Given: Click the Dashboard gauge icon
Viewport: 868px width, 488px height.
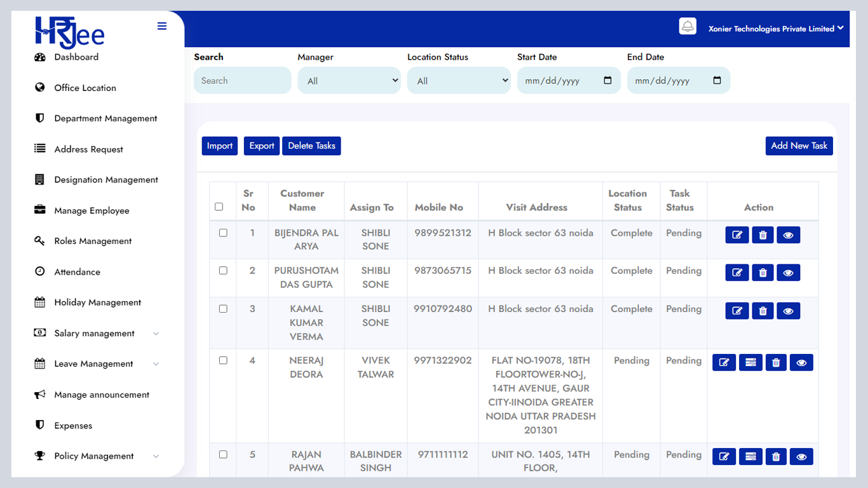Looking at the screenshot, I should [40, 57].
